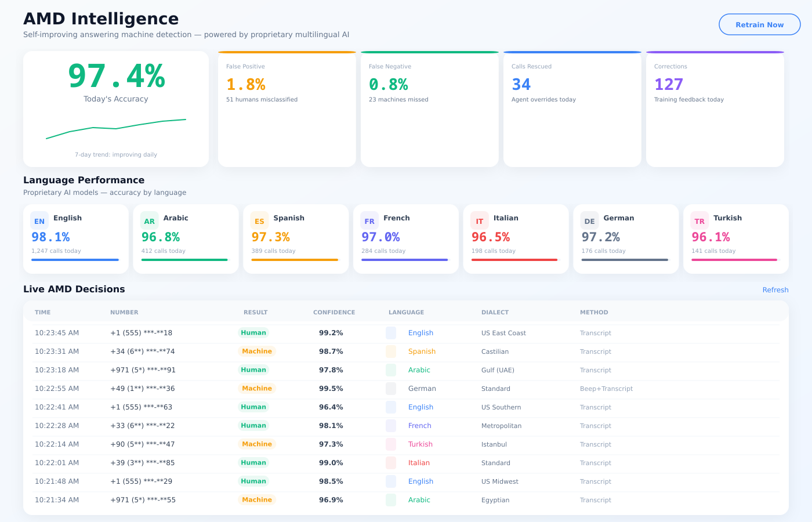This screenshot has height=522, width=812.
Task: Sort table by RESULT column header
Action: pyautogui.click(x=256, y=313)
